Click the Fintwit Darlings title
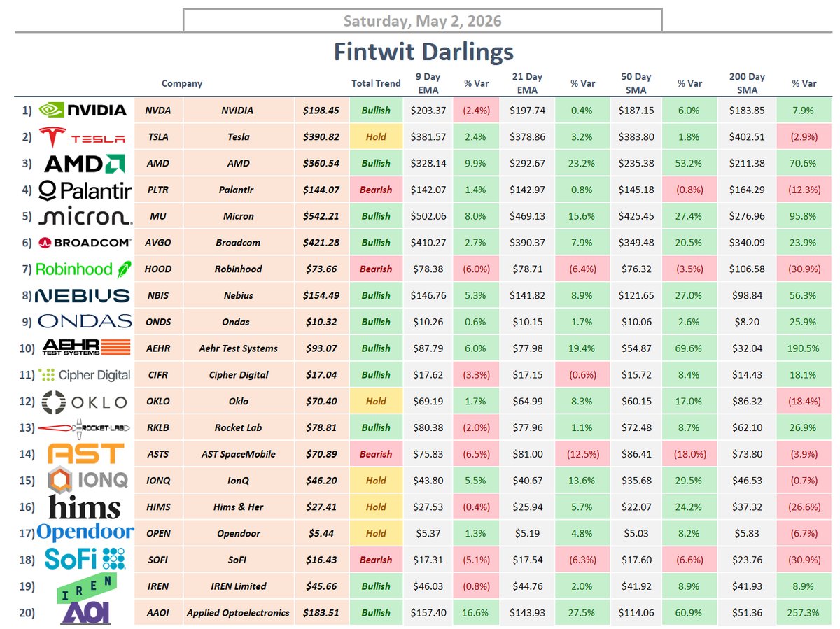Viewport: 840px width, 629px height. click(x=423, y=52)
